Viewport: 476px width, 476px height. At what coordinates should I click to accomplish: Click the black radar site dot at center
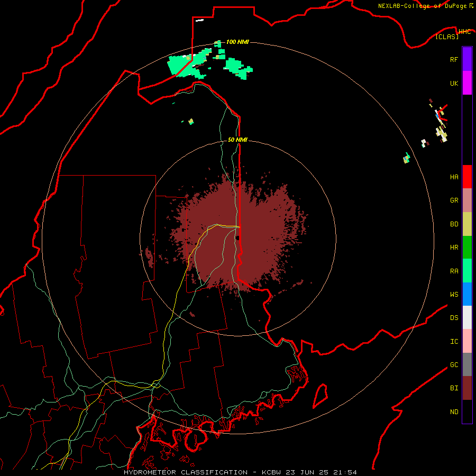click(x=237, y=237)
